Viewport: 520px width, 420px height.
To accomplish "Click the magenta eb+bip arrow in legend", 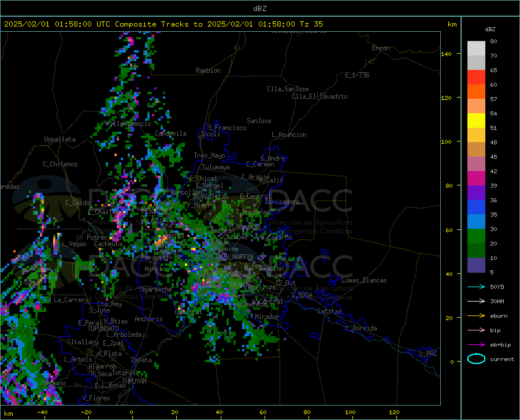I will coord(476,345).
